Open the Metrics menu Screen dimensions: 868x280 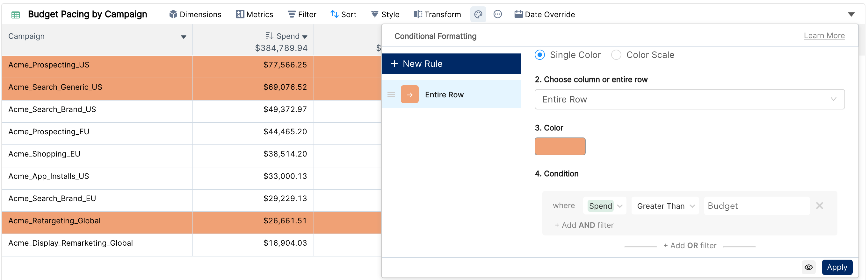point(254,14)
